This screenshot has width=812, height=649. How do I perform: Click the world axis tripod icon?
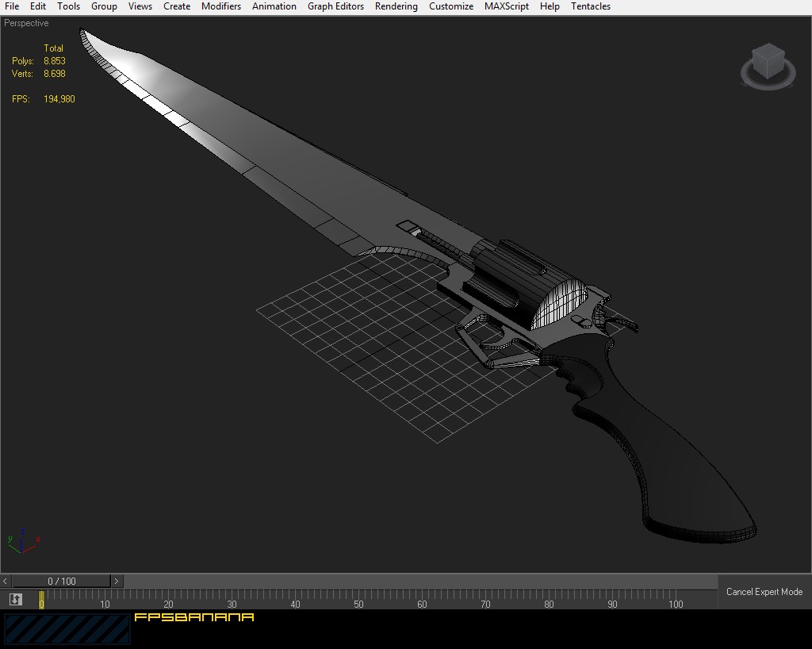point(22,540)
